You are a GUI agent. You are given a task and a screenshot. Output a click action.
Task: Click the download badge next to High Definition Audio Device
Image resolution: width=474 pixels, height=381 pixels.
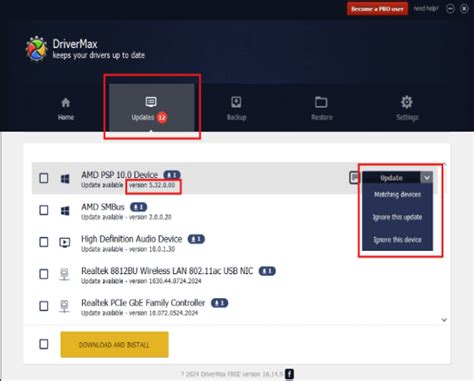(x=196, y=239)
